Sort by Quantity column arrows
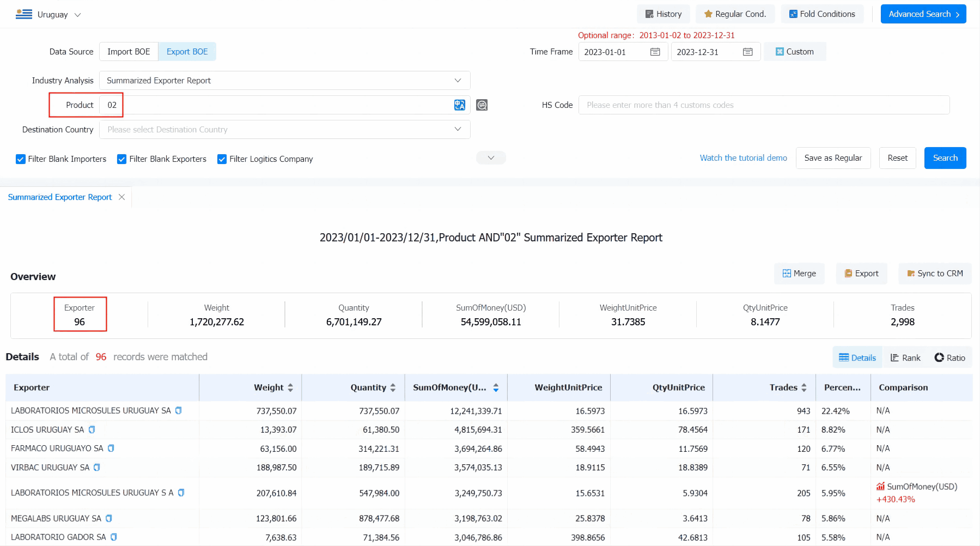The height and width of the screenshot is (546, 980). (393, 387)
